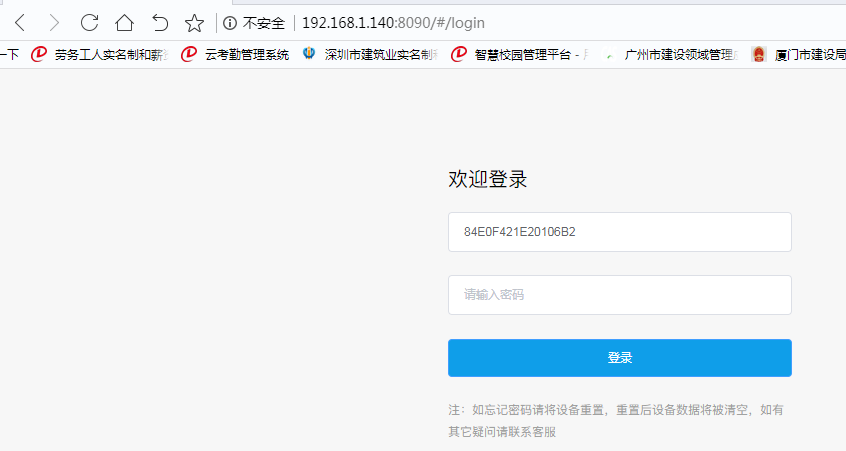This screenshot has width=846, height=451.
Task: Click the blue-yellow icon of 深圳市建筑业实名制 bookmark
Action: [x=309, y=53]
